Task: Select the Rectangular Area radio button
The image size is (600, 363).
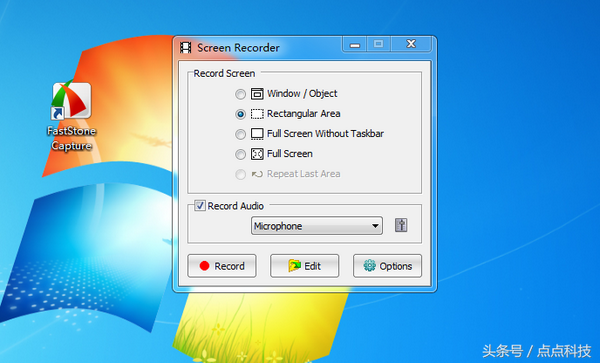Action: [x=240, y=114]
